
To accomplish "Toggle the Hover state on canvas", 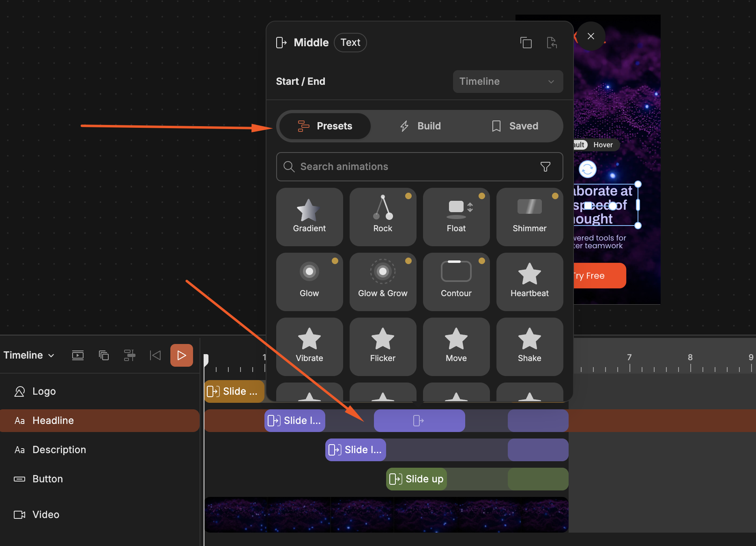I will tap(603, 145).
